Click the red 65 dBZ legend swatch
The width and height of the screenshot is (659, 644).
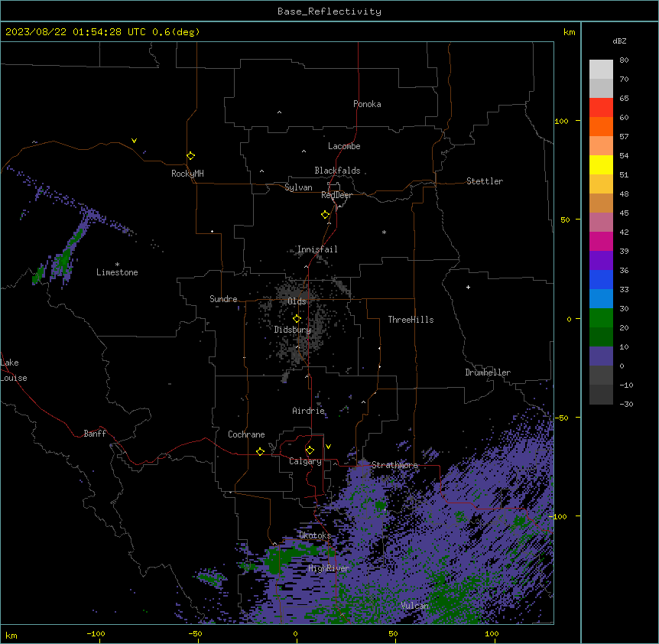pos(601,107)
